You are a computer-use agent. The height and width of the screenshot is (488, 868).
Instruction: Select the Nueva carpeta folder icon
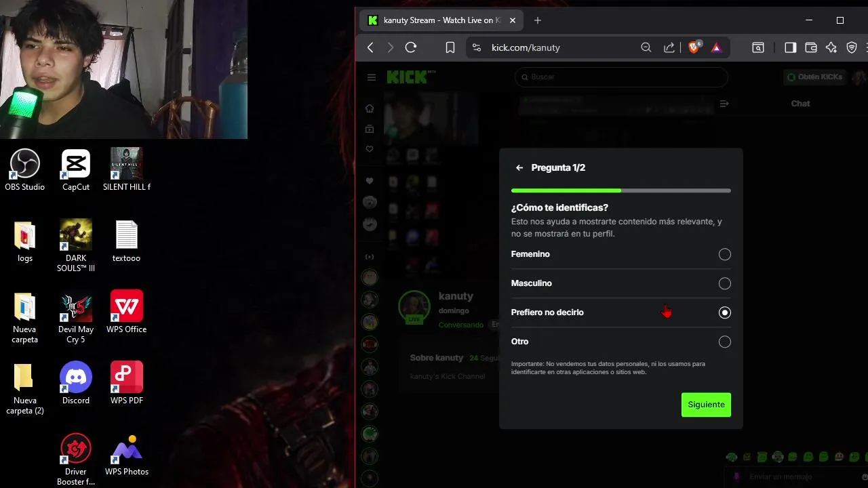[25, 317]
